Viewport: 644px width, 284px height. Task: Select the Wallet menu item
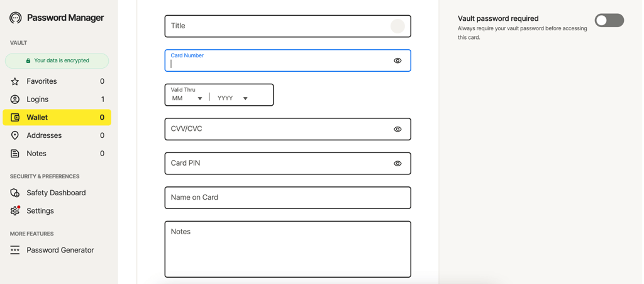(57, 118)
